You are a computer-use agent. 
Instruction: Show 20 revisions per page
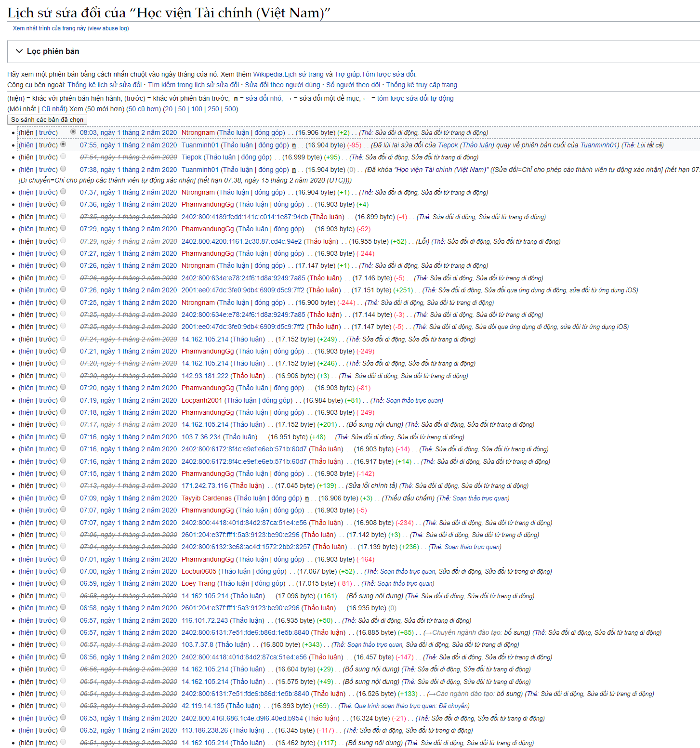point(168,109)
